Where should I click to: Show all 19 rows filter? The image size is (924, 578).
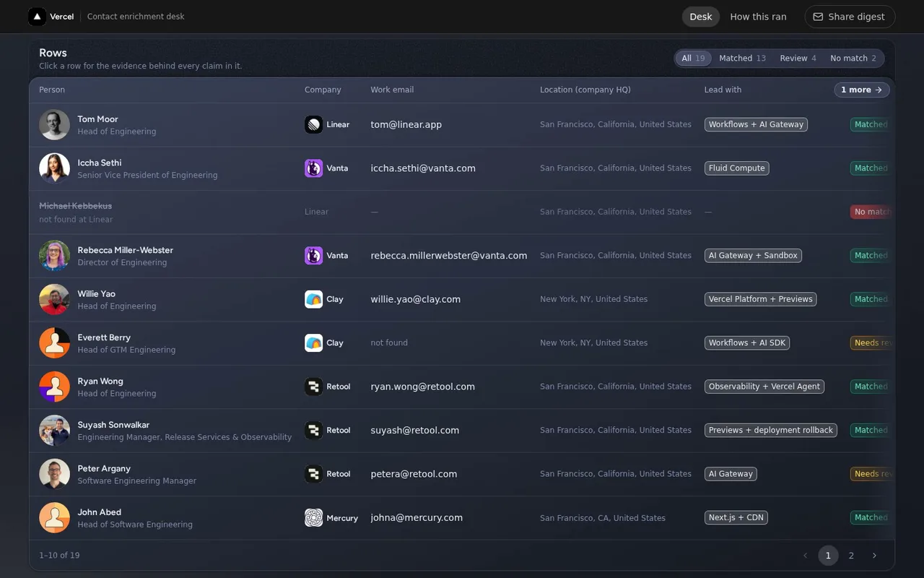(x=693, y=59)
